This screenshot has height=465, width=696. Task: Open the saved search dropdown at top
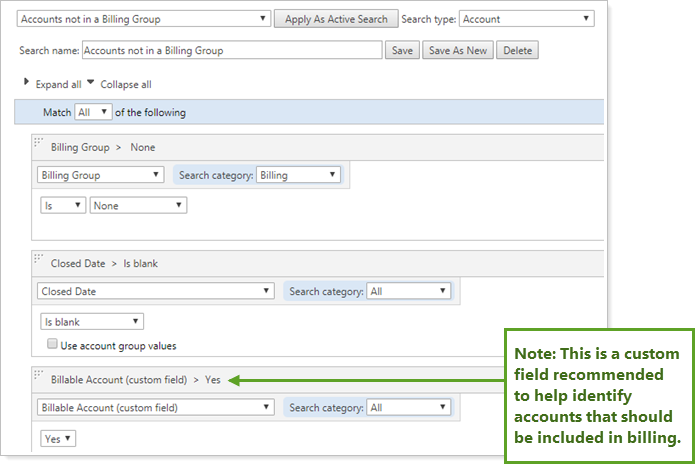point(145,19)
